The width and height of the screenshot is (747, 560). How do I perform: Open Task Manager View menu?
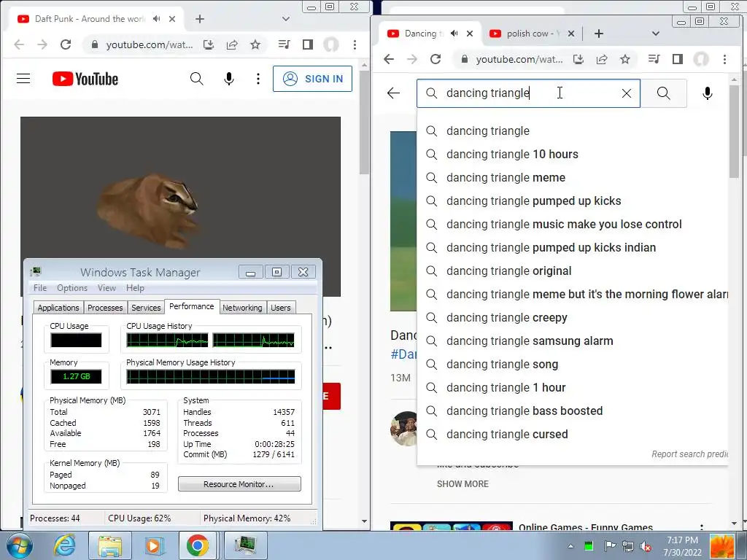coord(107,288)
